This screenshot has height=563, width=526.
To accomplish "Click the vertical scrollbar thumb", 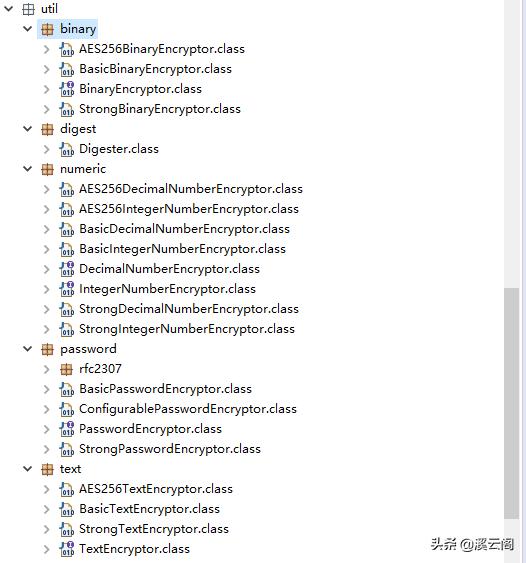I will pos(511,403).
